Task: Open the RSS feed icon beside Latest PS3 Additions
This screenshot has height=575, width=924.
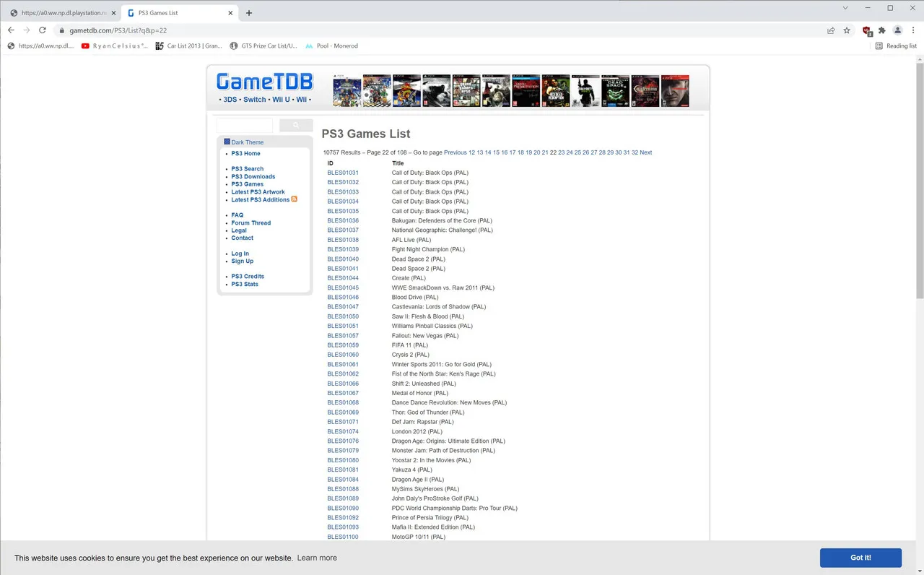Action: point(295,199)
